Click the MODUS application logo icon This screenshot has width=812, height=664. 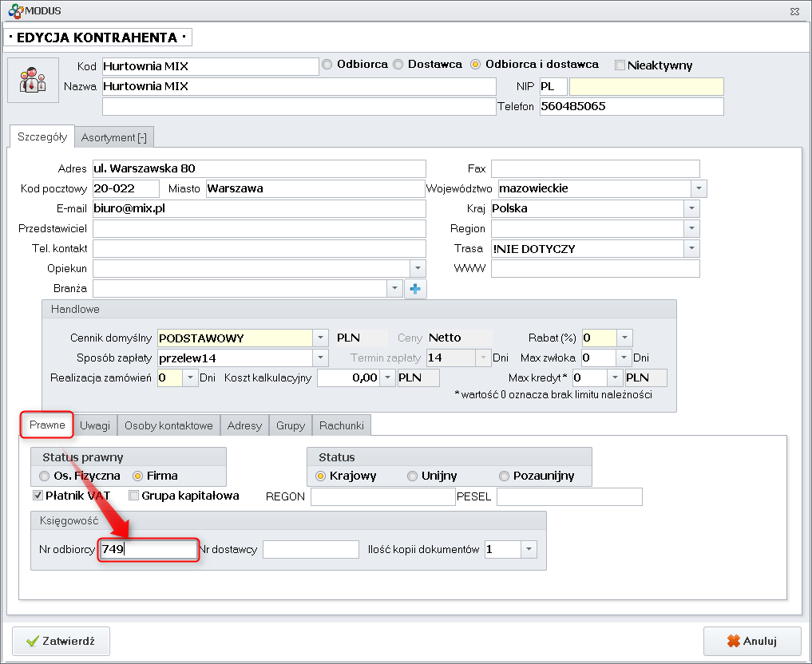(11, 10)
